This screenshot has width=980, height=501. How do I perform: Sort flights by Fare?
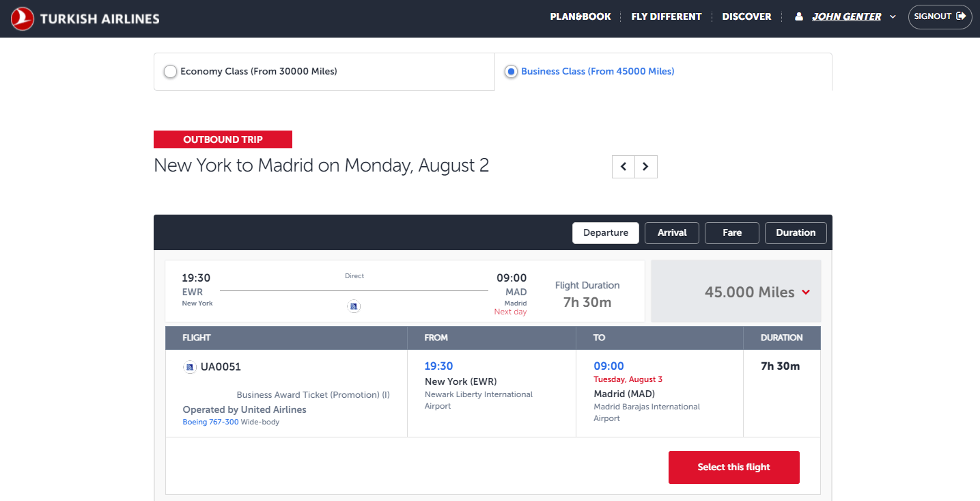(x=732, y=233)
